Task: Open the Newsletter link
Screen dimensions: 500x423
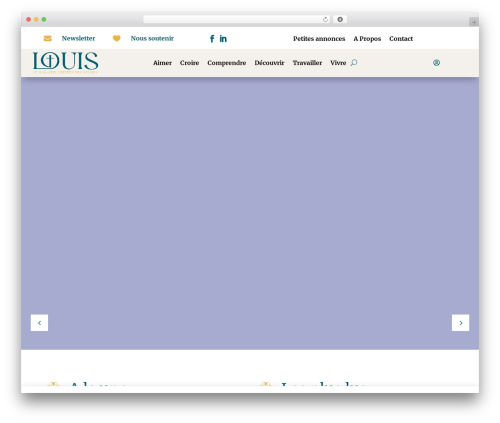Action: pos(78,38)
